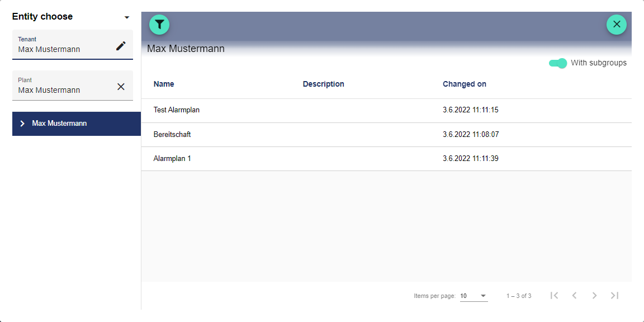Sort by Name column header
This screenshot has width=644, height=322.
[164, 84]
